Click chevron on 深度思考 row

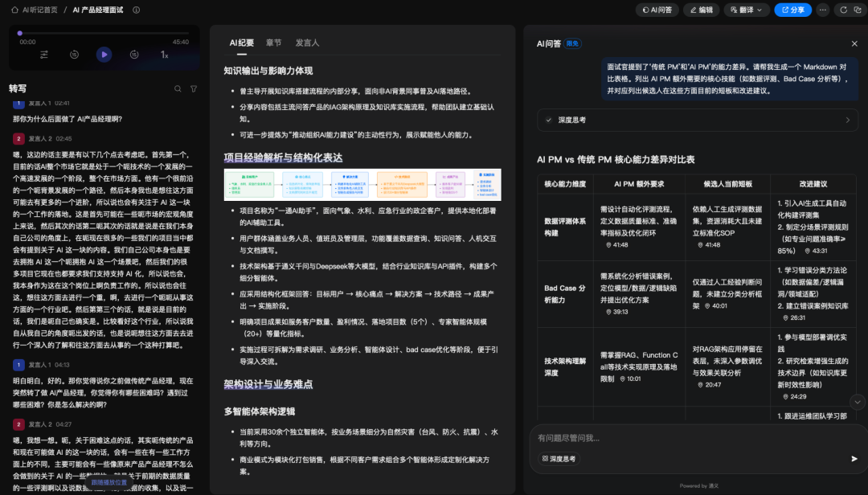[848, 121]
